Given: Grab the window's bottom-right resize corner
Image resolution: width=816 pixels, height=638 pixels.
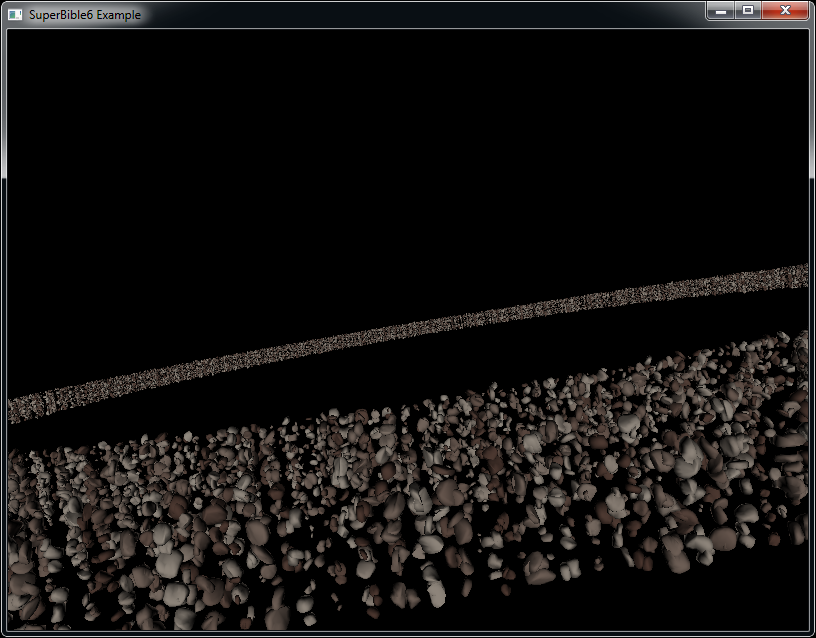Looking at the screenshot, I should point(812,634).
